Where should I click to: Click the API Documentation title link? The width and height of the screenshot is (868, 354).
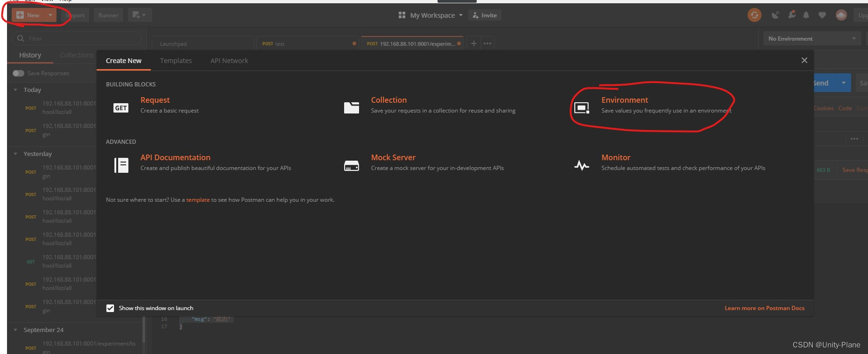click(176, 157)
